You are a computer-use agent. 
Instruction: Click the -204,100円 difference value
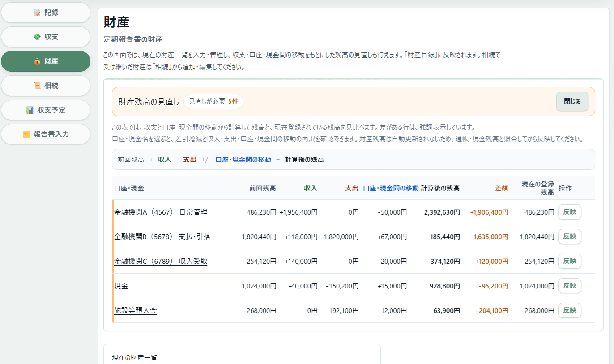(x=492, y=311)
